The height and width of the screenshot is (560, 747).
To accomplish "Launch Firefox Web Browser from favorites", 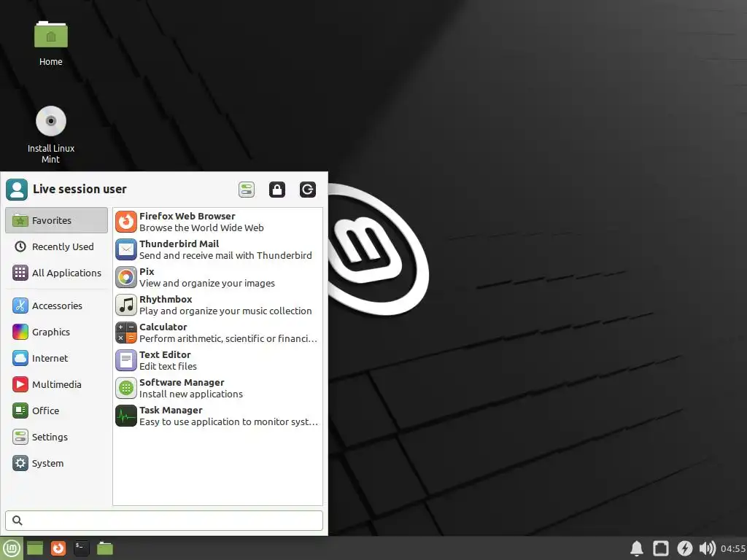I will point(217,222).
